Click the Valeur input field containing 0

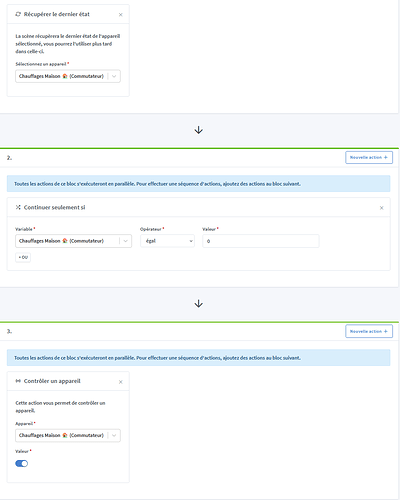[x=261, y=241]
